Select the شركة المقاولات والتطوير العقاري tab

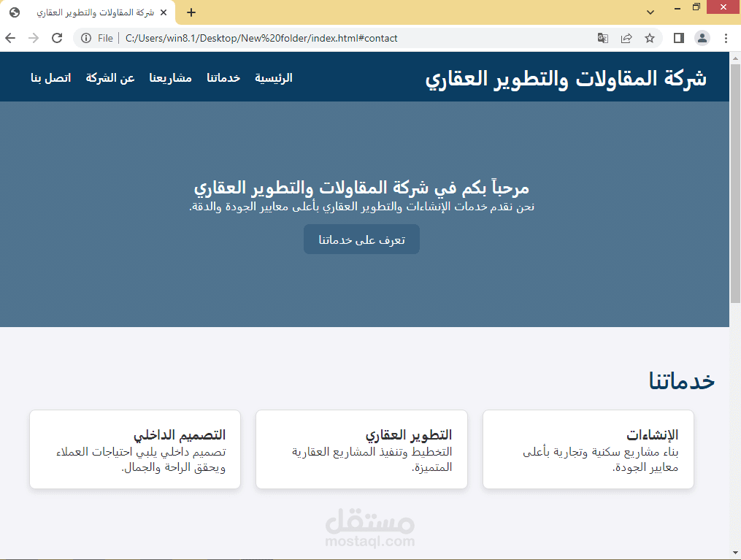(x=88, y=12)
